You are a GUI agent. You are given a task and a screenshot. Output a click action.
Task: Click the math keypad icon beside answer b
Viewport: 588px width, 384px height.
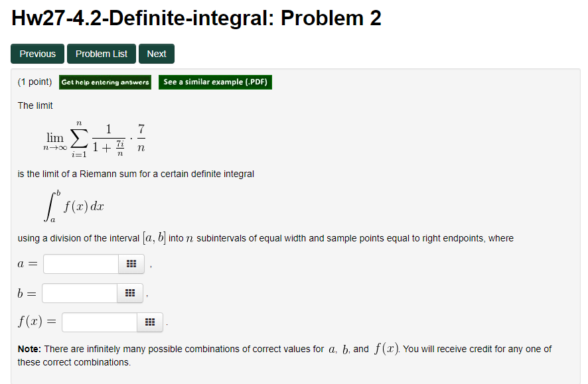[131, 292]
